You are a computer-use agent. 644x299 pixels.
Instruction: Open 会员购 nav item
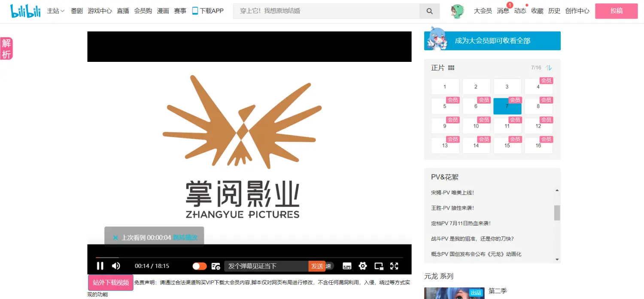point(143,11)
